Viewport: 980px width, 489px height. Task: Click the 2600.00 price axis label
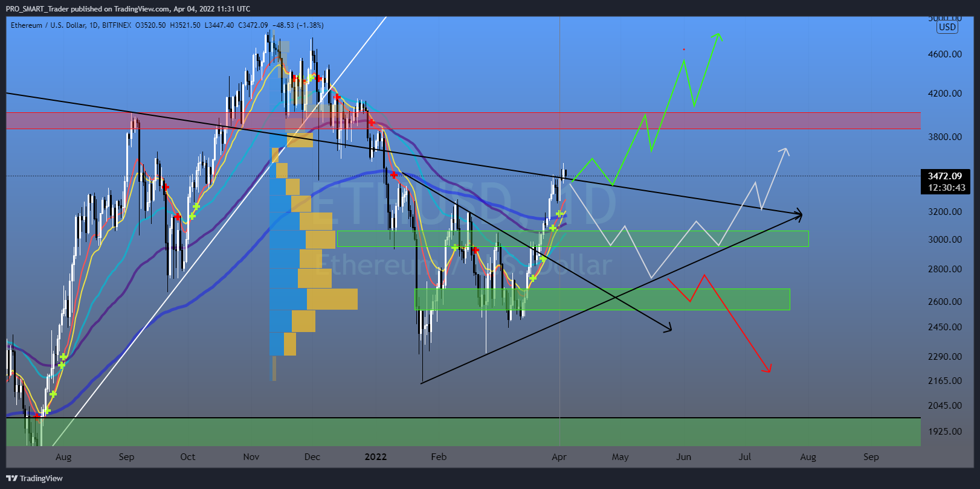(x=945, y=302)
